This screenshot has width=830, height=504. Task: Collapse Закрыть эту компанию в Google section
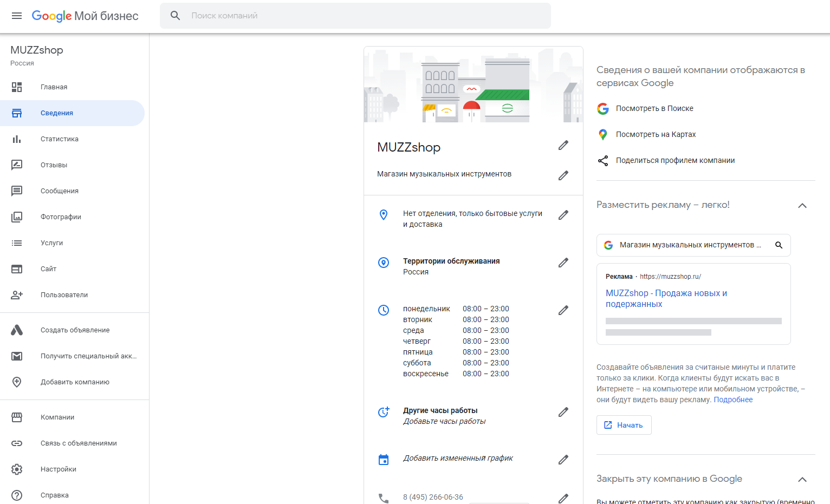802,480
